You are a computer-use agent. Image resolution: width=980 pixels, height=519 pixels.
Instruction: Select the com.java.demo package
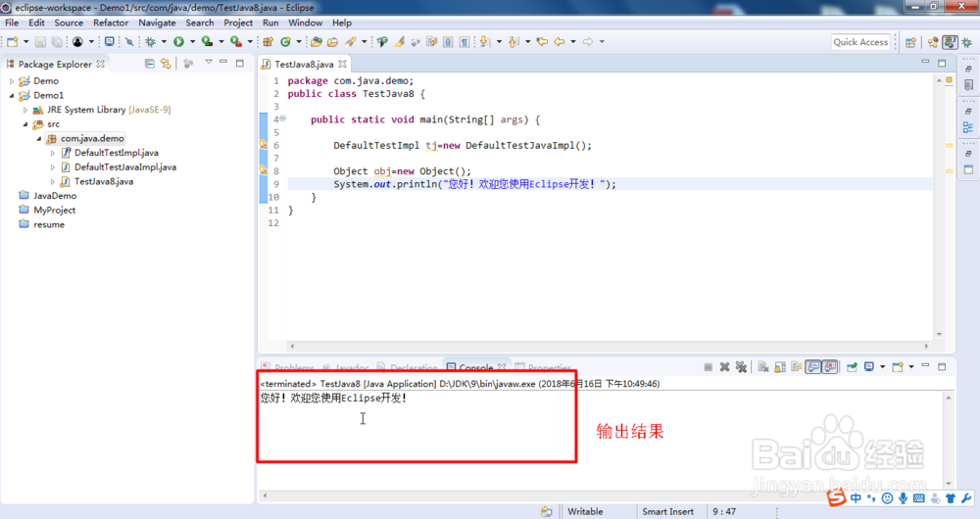[92, 139]
